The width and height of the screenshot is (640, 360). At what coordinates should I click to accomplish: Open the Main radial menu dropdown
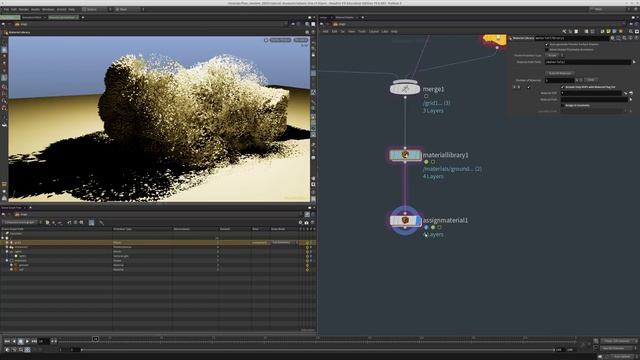[129, 9]
